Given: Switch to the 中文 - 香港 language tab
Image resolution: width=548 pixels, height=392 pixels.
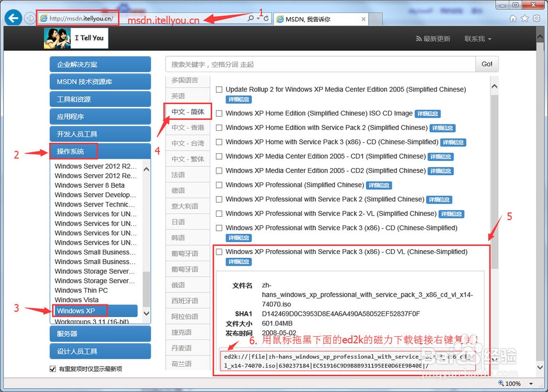Looking at the screenshot, I should [x=187, y=128].
